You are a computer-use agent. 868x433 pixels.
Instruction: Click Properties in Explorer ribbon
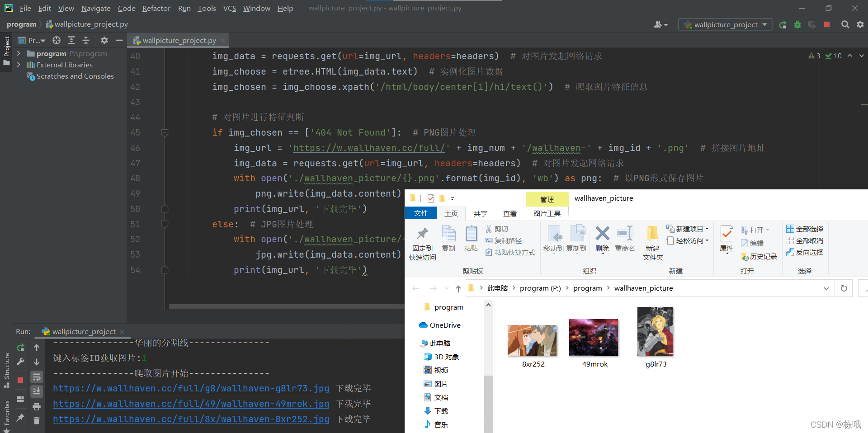click(726, 240)
